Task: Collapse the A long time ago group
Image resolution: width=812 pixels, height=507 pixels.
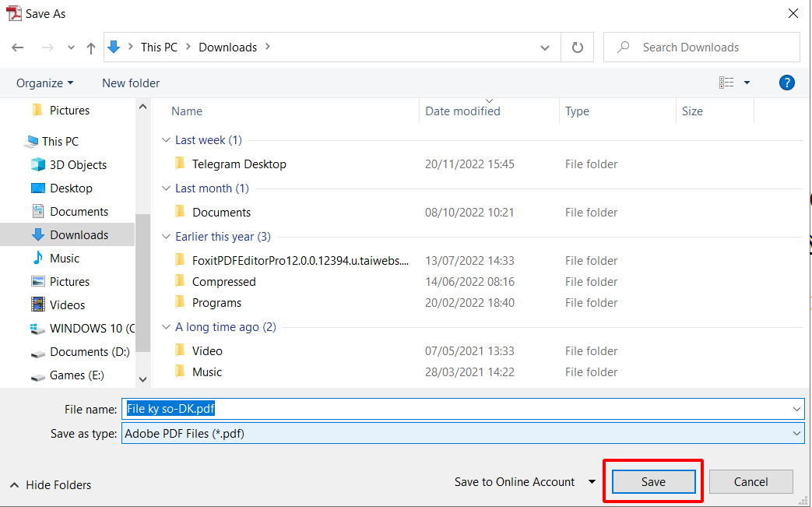Action: [x=165, y=327]
